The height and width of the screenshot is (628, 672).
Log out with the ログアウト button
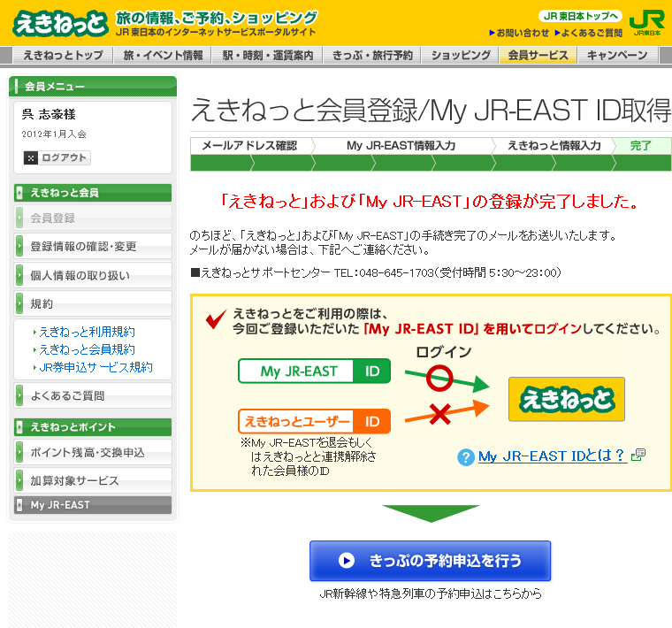tap(57, 157)
